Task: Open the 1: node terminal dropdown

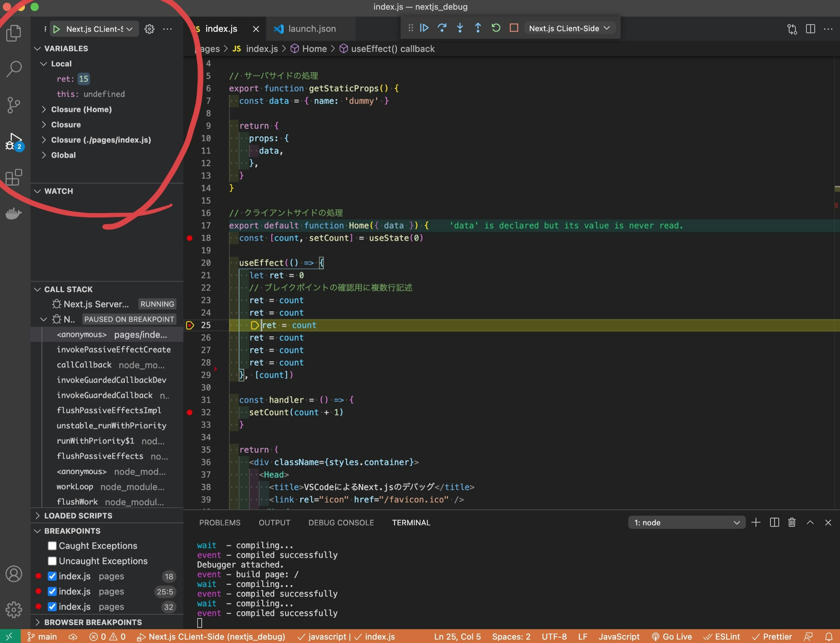Action: [x=686, y=523]
